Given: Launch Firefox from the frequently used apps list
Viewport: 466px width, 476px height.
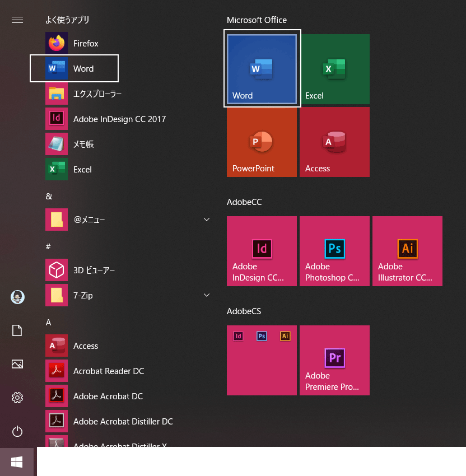Looking at the screenshot, I should (128, 44).
